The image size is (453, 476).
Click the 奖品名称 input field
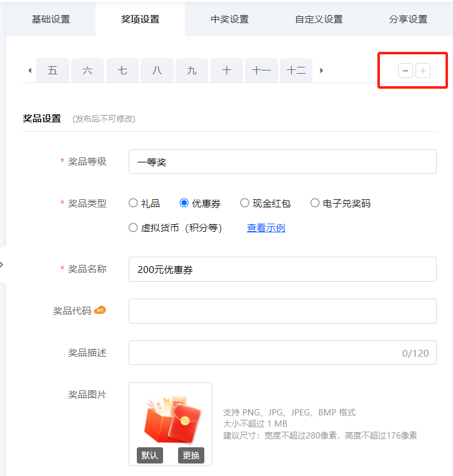[x=282, y=269]
